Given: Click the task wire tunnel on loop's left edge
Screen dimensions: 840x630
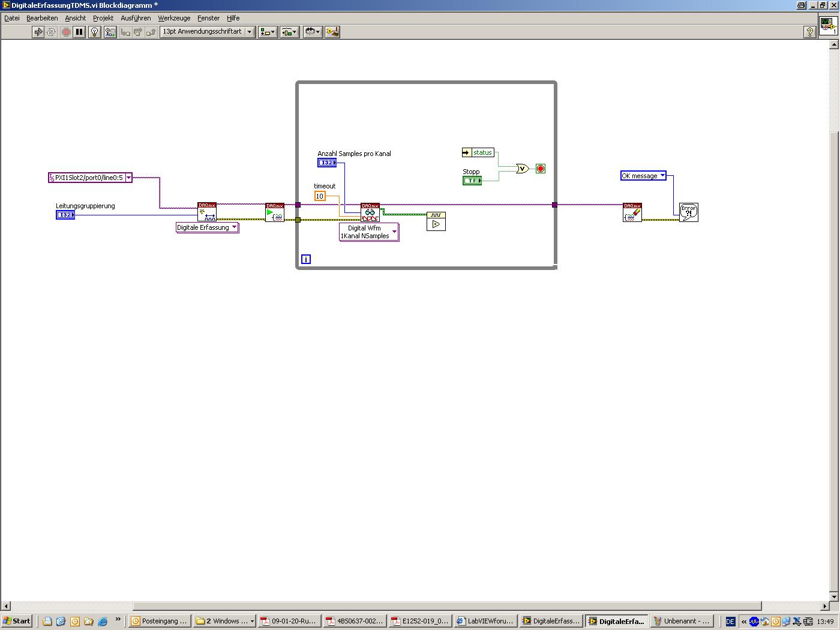Looking at the screenshot, I should click(x=298, y=205).
